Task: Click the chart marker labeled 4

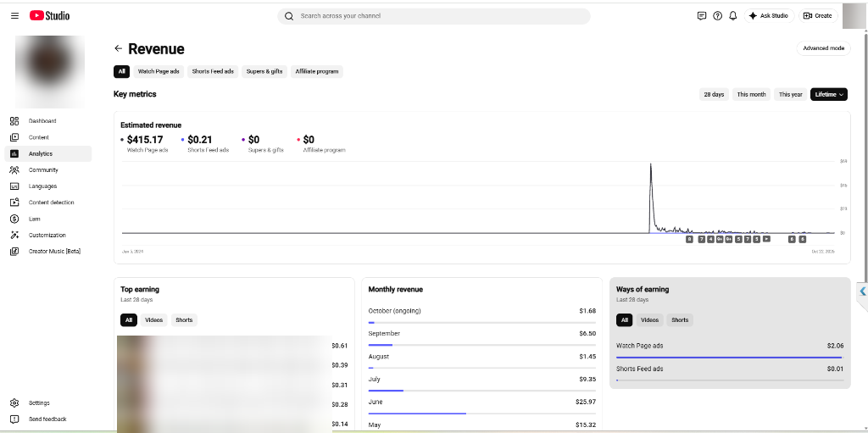Action: click(x=710, y=239)
